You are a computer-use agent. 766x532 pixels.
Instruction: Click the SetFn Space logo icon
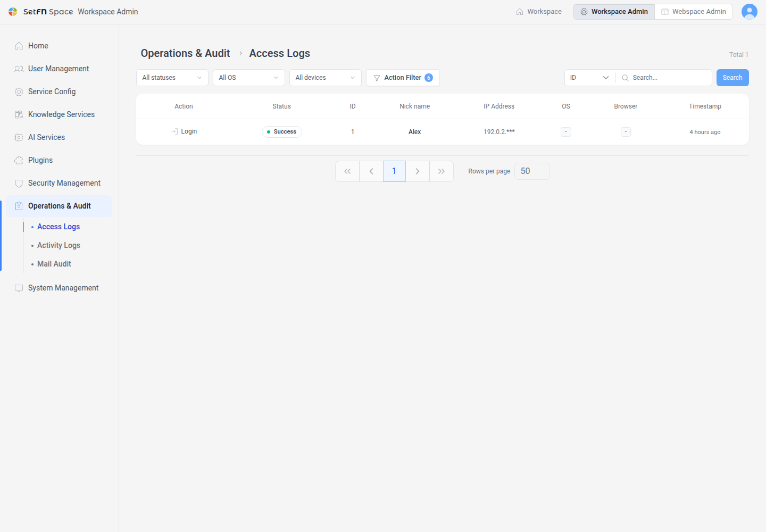pyautogui.click(x=13, y=12)
